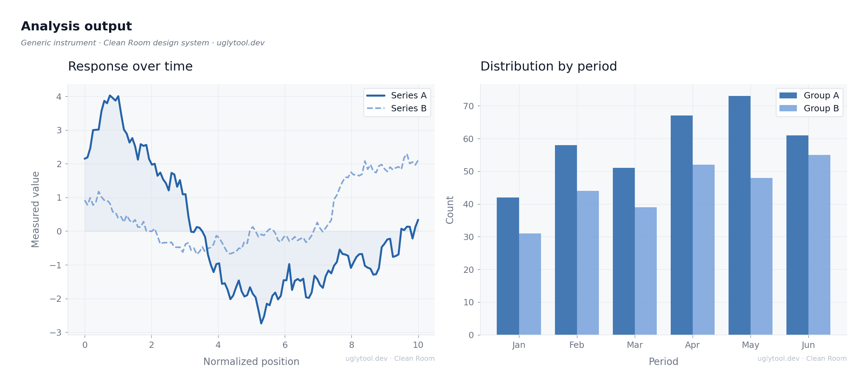Pick the Group B bar for Feb
This screenshot has width=868, height=388.
(x=588, y=263)
